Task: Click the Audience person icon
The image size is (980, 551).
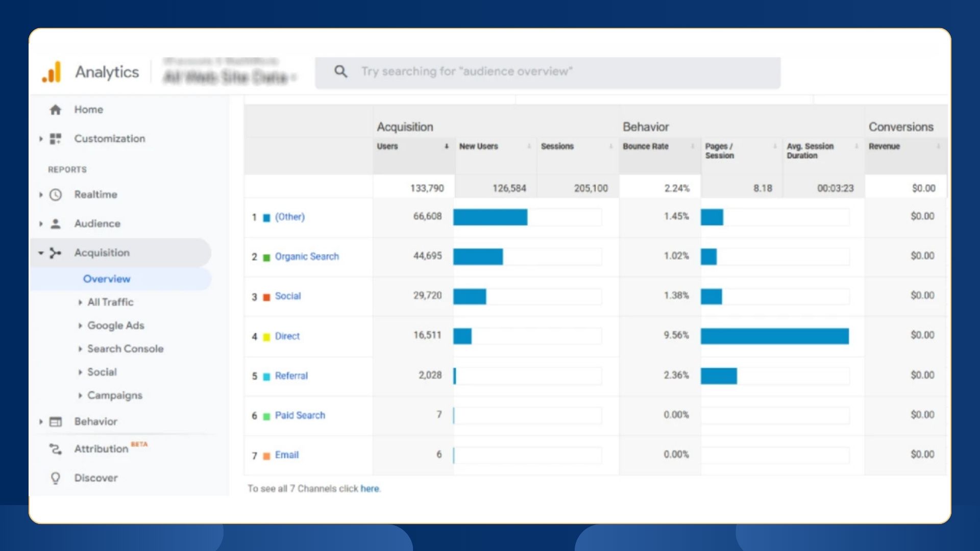Action: (55, 223)
